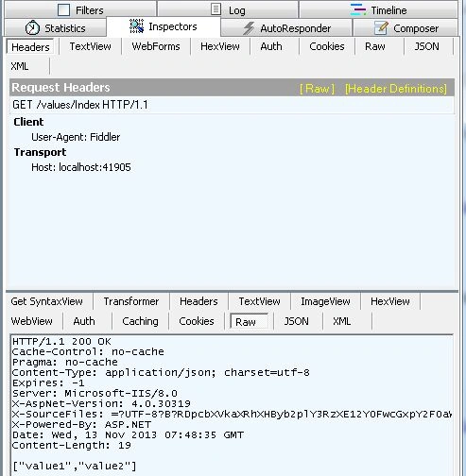The width and height of the screenshot is (466, 476).
Task: Switch to the ImageView tab
Action: (x=325, y=301)
